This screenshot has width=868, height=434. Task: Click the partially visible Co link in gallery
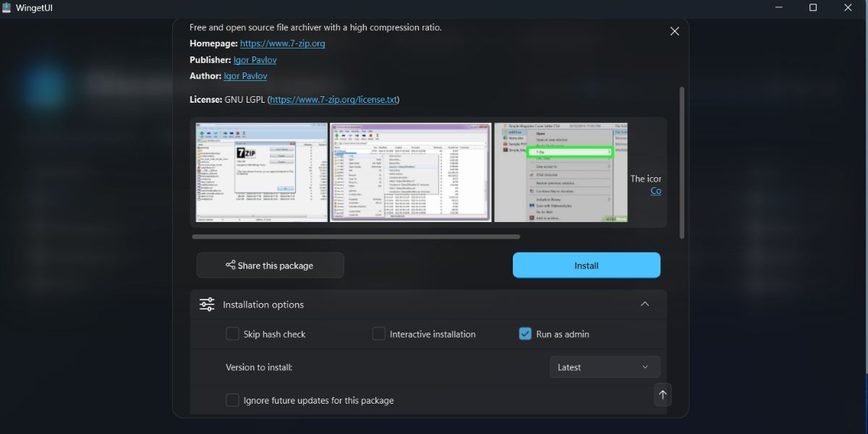655,191
